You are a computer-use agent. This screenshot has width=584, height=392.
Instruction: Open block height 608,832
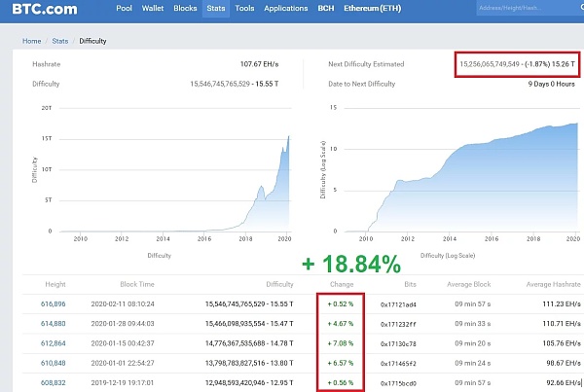[53, 381]
